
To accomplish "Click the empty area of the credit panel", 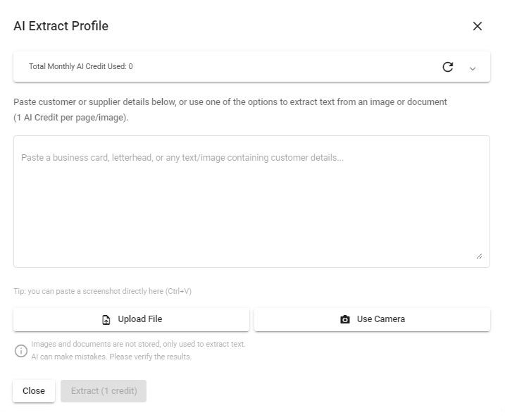I will (x=283, y=67).
